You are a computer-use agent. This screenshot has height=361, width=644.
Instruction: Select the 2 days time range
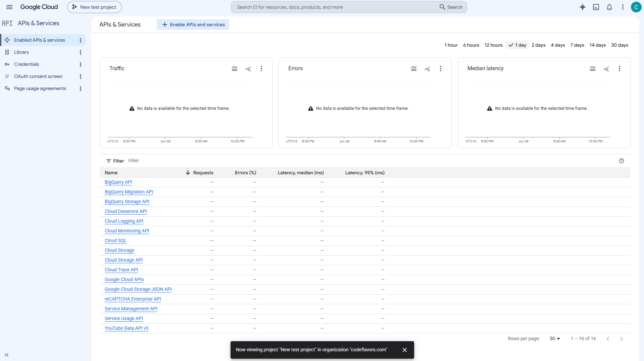click(538, 45)
